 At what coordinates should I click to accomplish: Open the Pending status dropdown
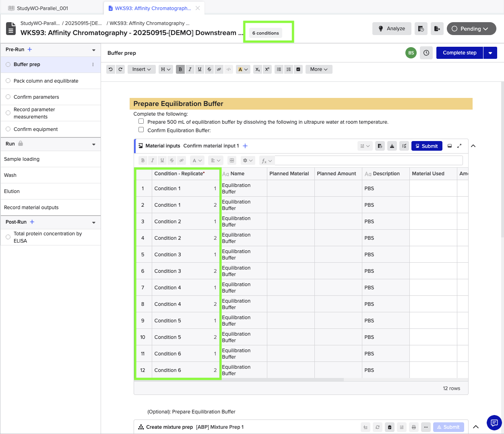point(471,29)
